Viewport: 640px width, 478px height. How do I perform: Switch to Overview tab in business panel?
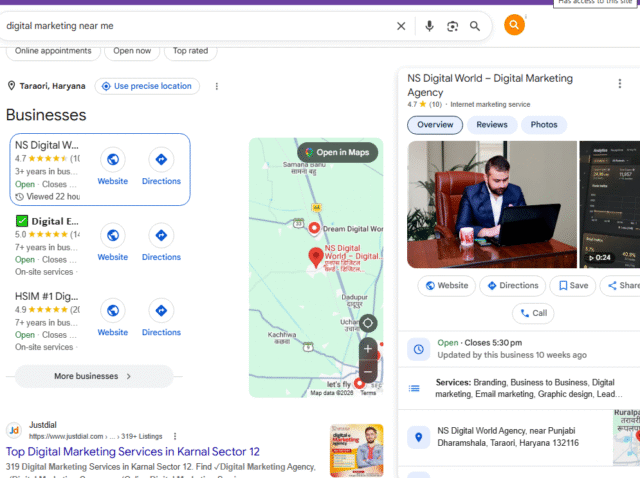(435, 125)
